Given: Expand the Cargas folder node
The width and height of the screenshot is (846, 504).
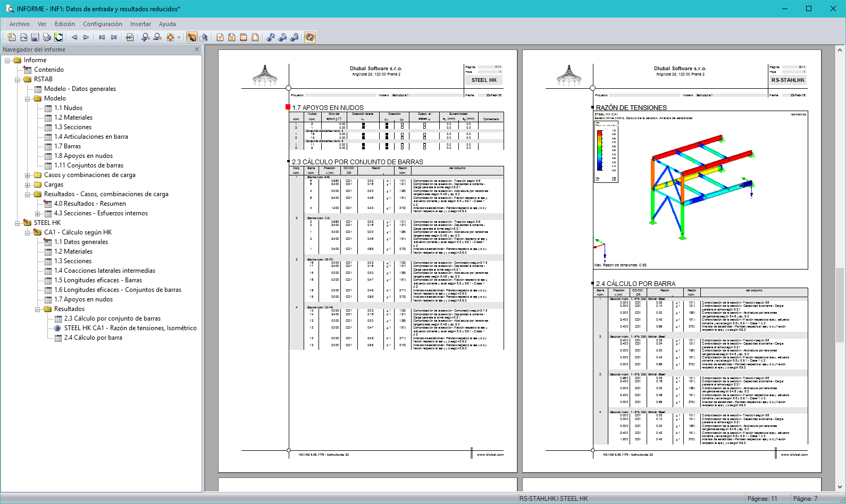Looking at the screenshot, I should (28, 185).
